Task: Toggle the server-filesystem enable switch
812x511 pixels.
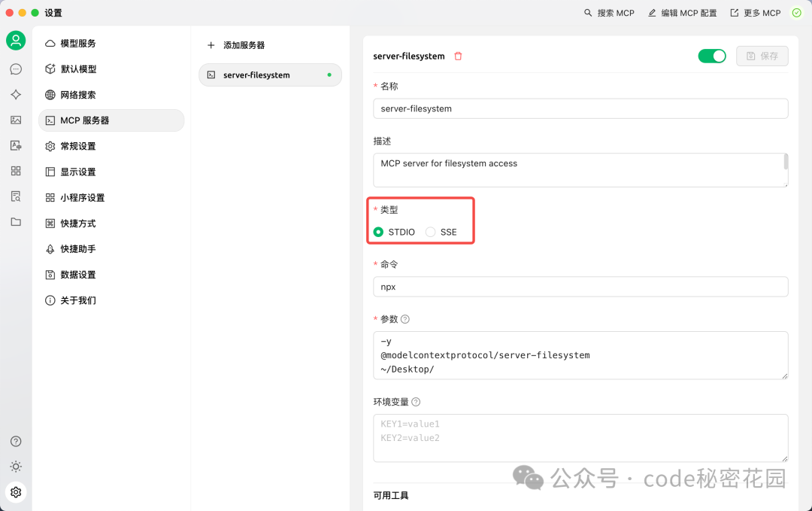Action: [712, 56]
